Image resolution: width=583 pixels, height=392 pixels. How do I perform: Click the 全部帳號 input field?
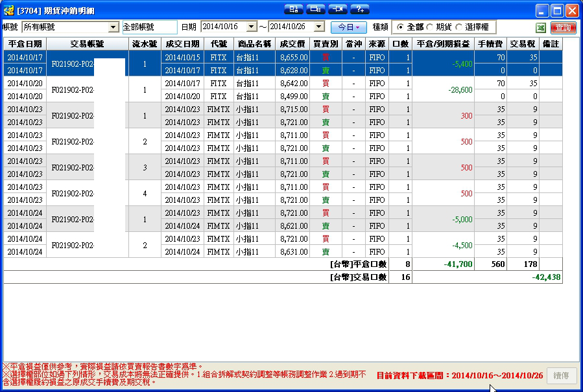pos(150,27)
